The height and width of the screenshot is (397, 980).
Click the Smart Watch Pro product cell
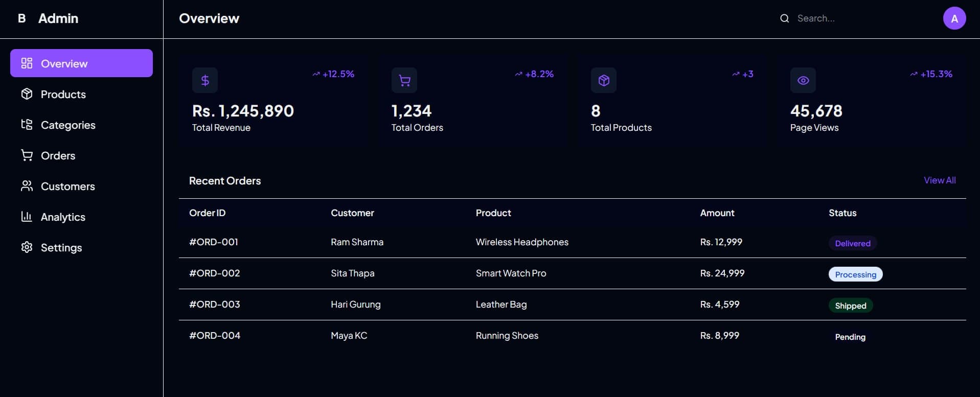tap(511, 273)
